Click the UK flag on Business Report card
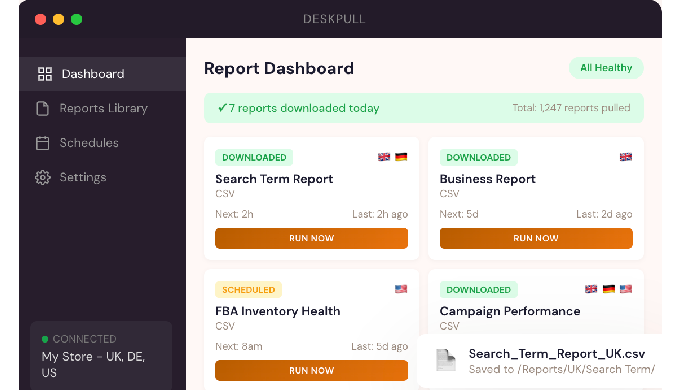This screenshot has height=390, width=680. click(x=626, y=157)
